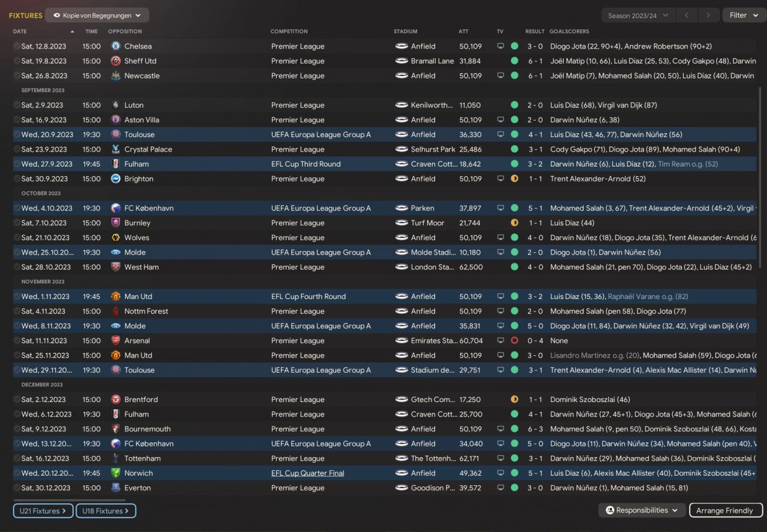Expand the Filter dropdown

tap(744, 16)
